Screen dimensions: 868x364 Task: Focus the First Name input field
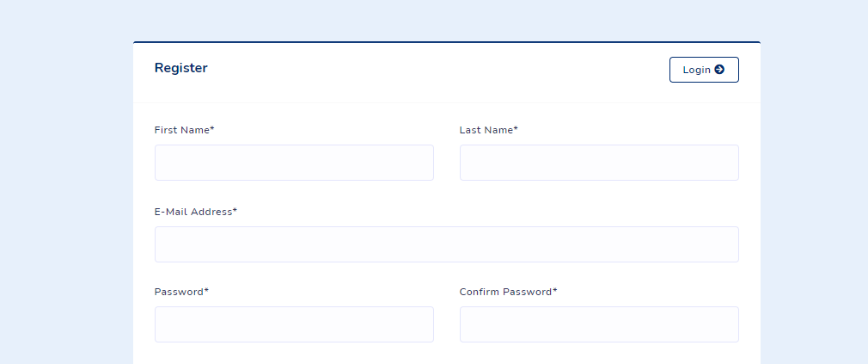pos(294,163)
